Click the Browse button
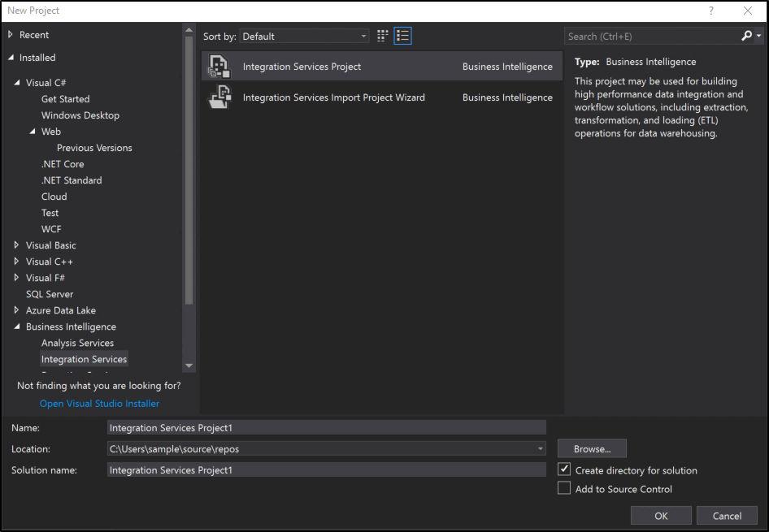 pyautogui.click(x=591, y=448)
